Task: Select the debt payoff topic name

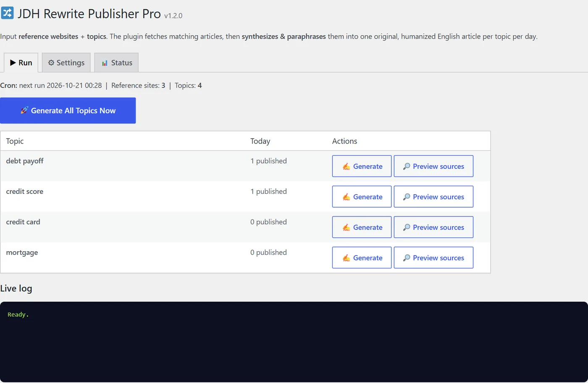Action: 25,161
